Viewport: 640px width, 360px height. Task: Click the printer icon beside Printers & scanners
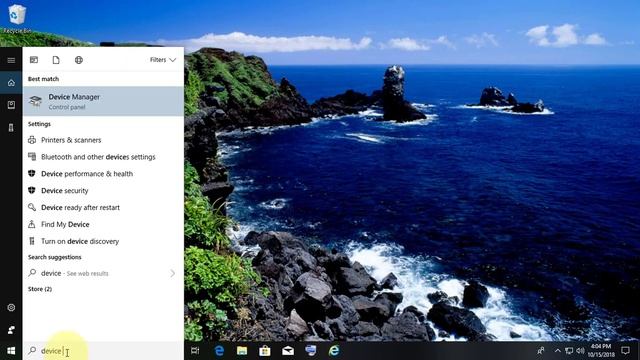pyautogui.click(x=32, y=140)
